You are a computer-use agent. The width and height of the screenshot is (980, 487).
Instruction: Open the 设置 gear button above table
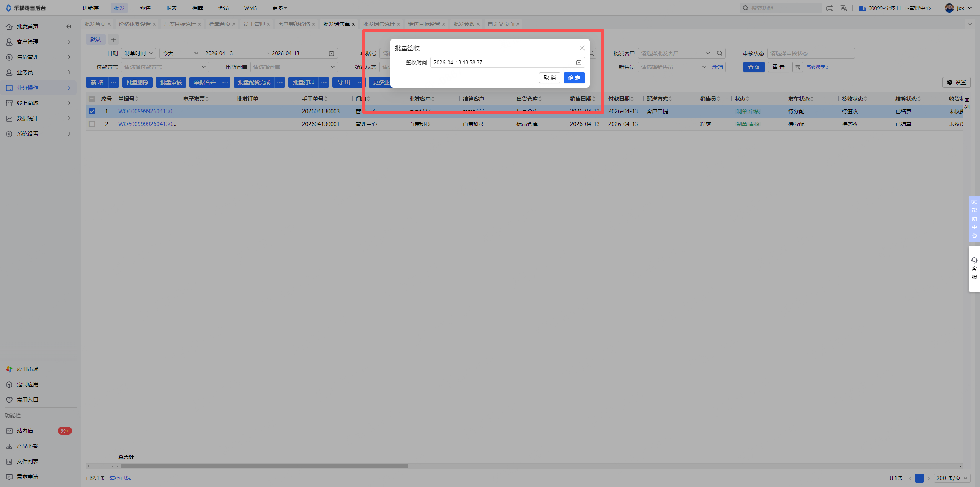tap(956, 82)
